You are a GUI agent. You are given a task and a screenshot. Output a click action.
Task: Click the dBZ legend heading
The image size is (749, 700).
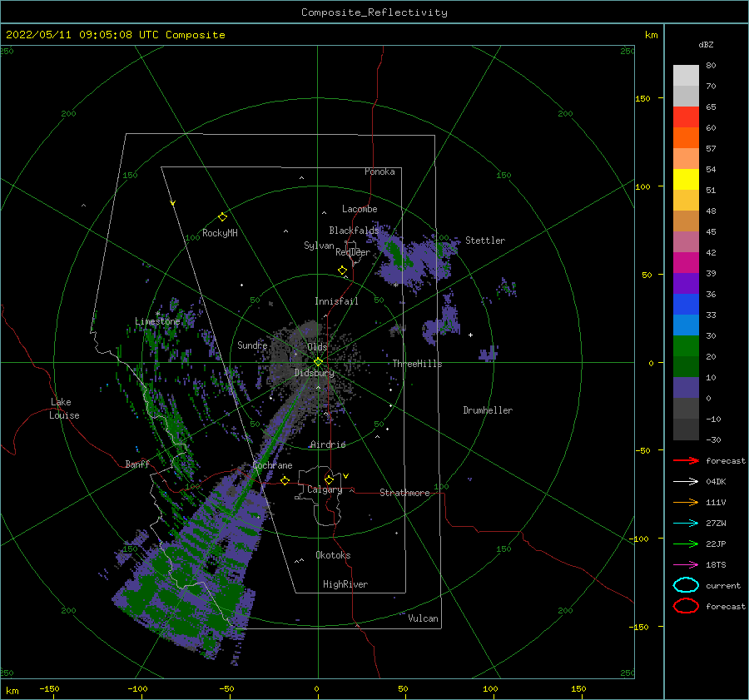click(x=706, y=44)
